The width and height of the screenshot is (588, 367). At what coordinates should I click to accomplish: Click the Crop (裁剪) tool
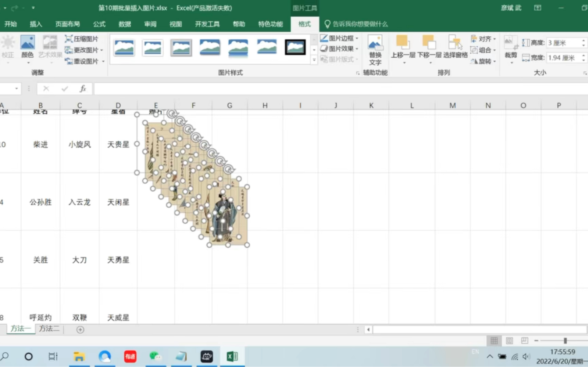coord(511,49)
